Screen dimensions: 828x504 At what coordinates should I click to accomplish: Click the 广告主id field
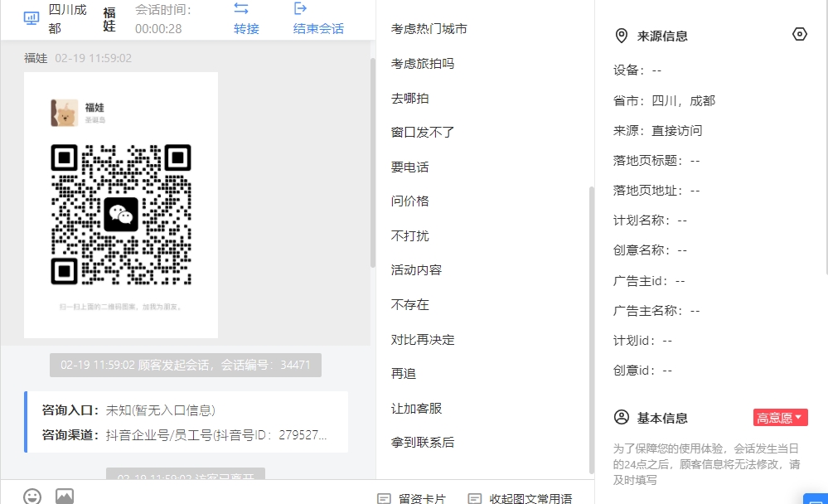tap(649, 281)
